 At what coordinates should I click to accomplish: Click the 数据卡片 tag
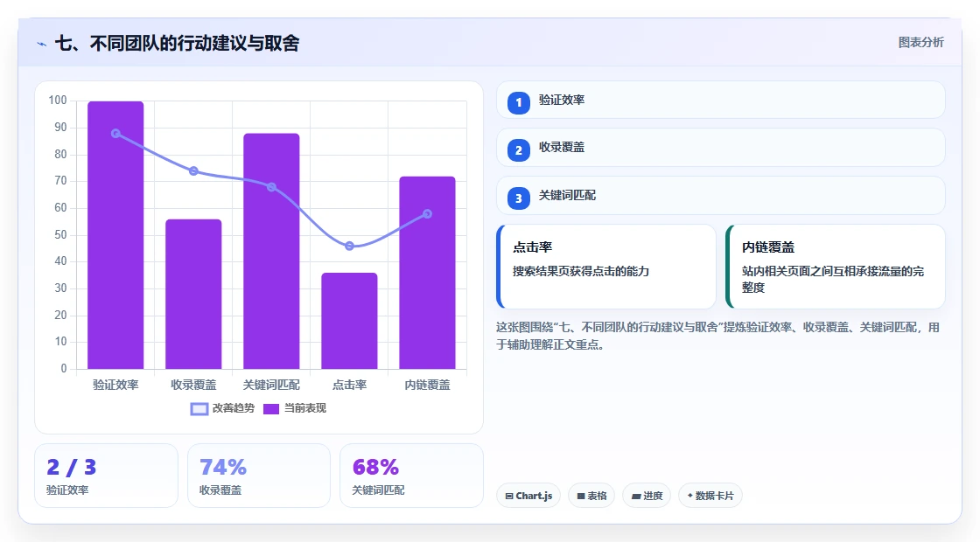[x=710, y=496]
